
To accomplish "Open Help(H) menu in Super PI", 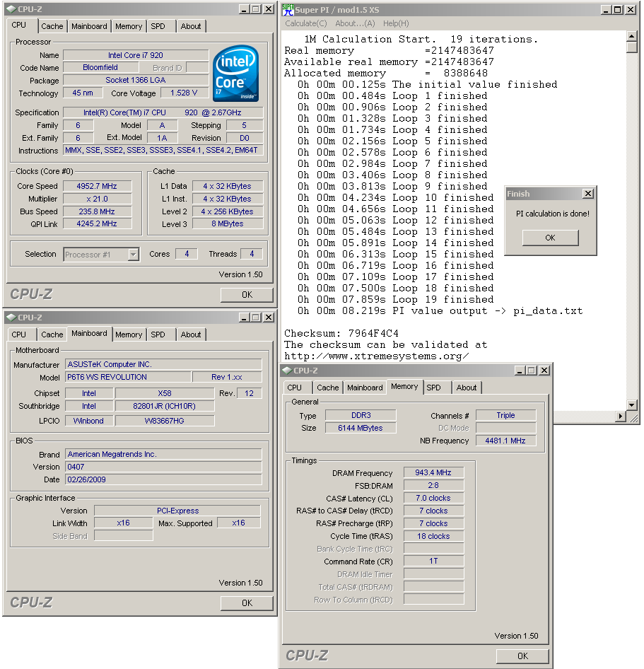I will tap(396, 23).
